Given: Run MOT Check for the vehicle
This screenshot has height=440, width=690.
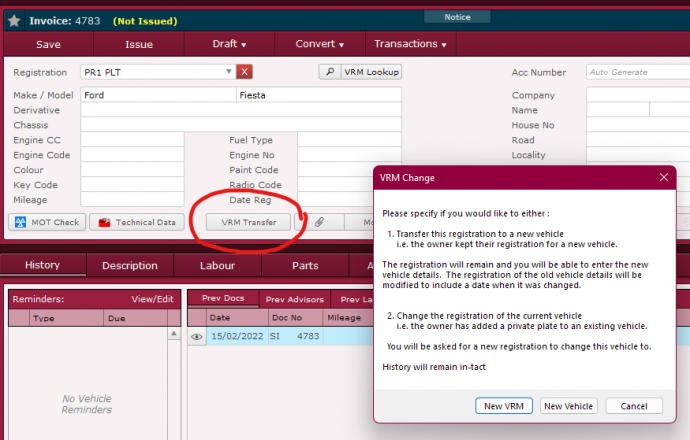Looking at the screenshot, I should (x=47, y=222).
